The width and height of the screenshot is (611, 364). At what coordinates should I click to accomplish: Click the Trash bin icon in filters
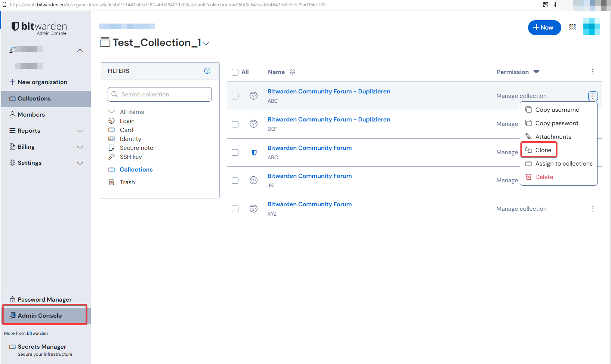(x=111, y=182)
